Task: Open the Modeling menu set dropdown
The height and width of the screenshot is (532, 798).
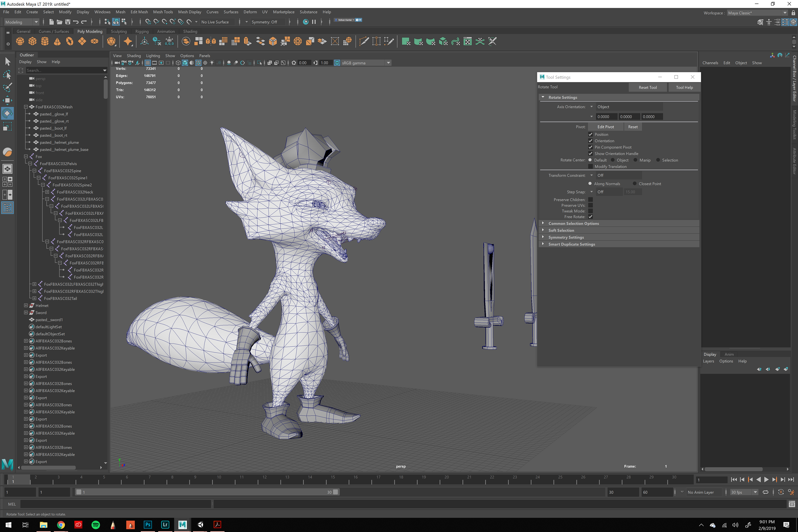Action: click(22, 22)
